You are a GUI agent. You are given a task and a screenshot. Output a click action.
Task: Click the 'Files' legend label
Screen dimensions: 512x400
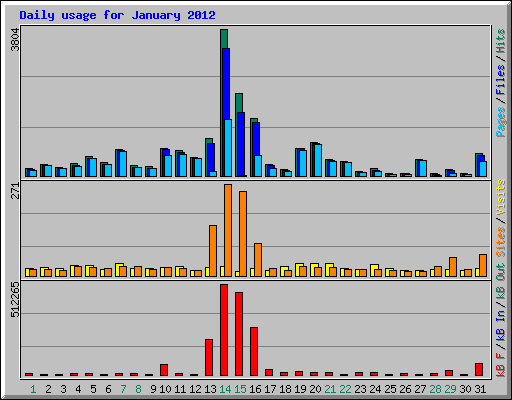[x=500, y=80]
